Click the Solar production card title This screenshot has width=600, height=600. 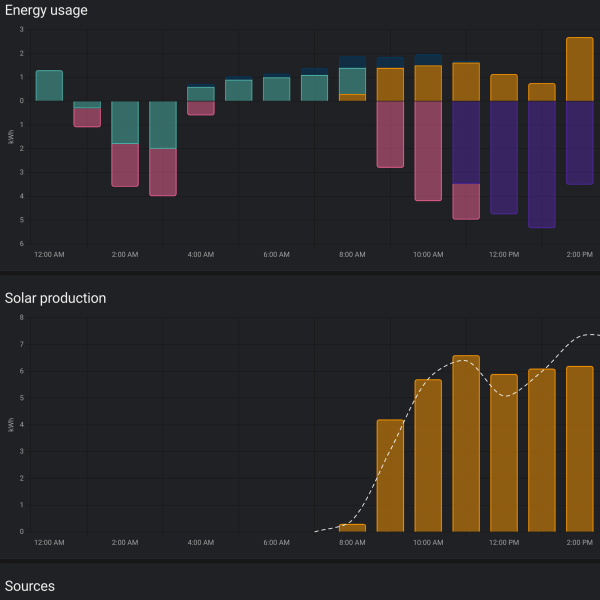point(55,298)
